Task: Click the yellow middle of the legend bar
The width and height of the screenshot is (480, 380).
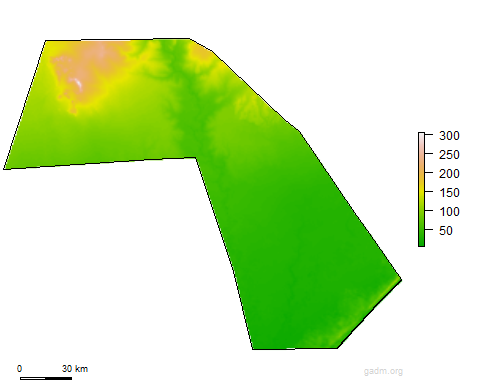Action: tap(421, 193)
